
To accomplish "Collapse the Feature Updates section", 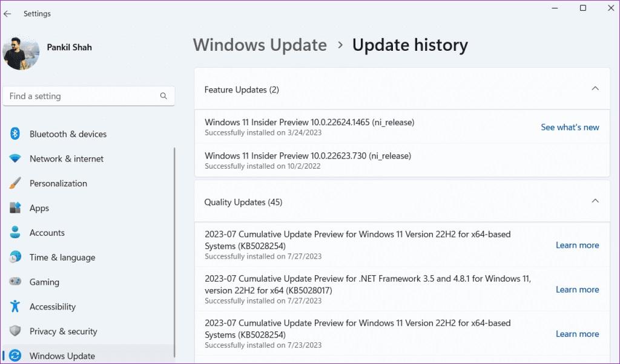I will pos(595,88).
